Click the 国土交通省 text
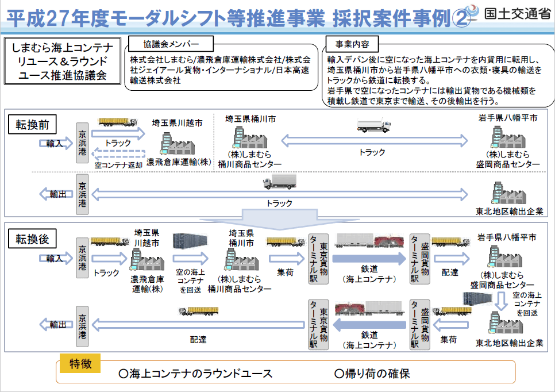 click(518, 13)
